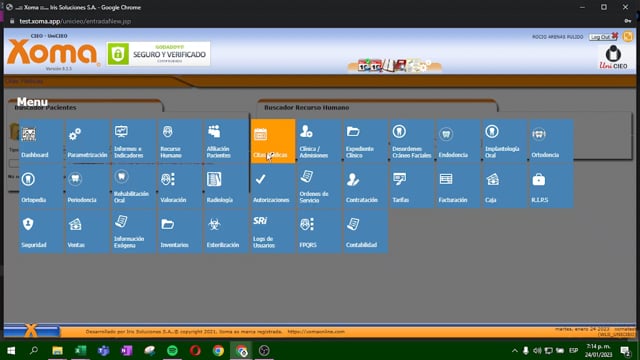640x360 pixels.
Task: Launch Spotify from the Windows taskbar
Action: pos(172,351)
